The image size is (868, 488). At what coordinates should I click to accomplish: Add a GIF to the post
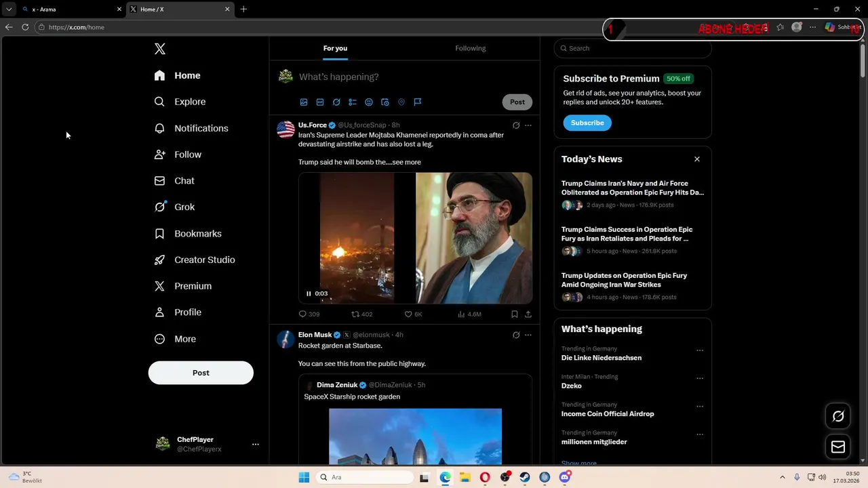(x=320, y=102)
